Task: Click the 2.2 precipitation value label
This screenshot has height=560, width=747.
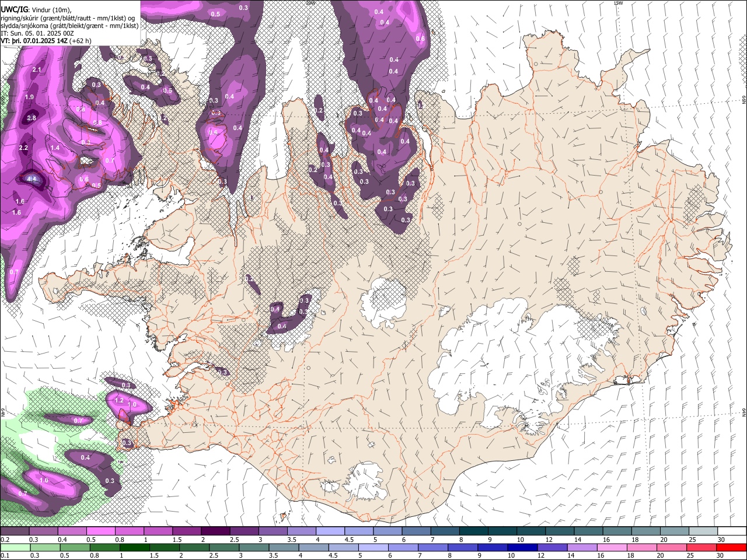Action: 23,148
